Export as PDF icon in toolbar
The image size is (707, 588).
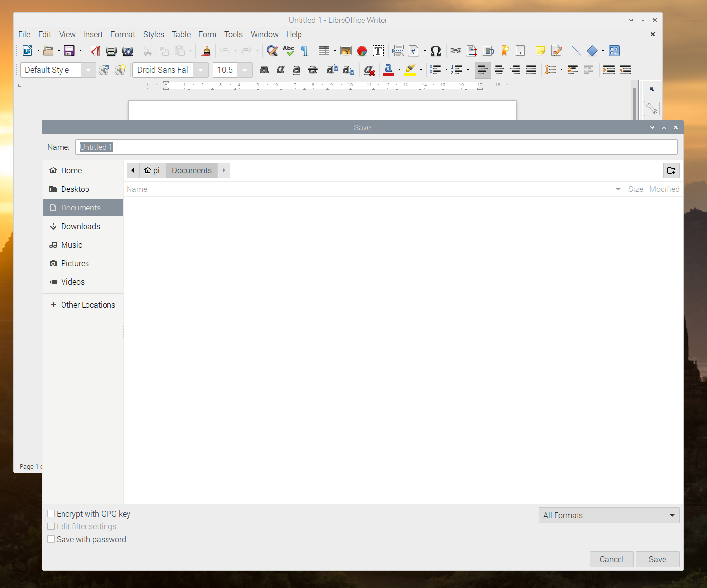[95, 51]
